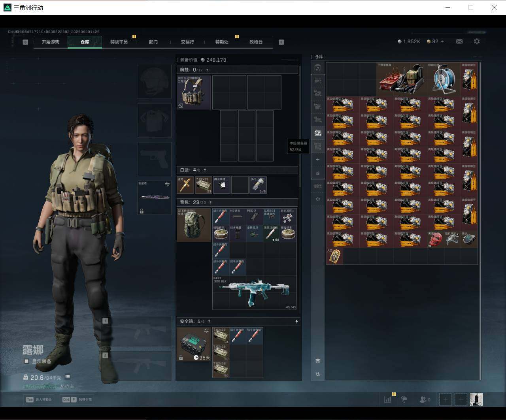Click the swap arrows on melee weapon slot
Image resolution: width=506 pixels, height=420 pixels.
(167, 185)
